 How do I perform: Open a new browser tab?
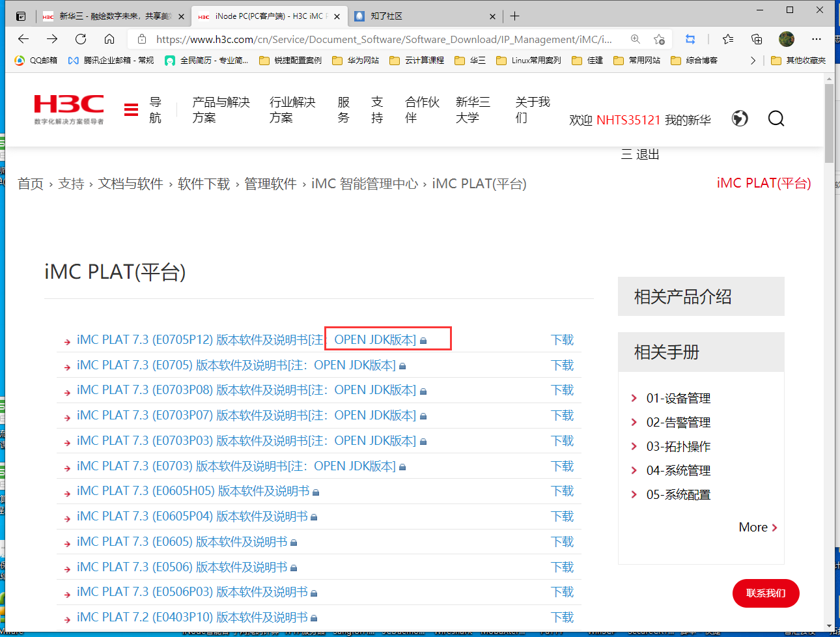tap(515, 16)
